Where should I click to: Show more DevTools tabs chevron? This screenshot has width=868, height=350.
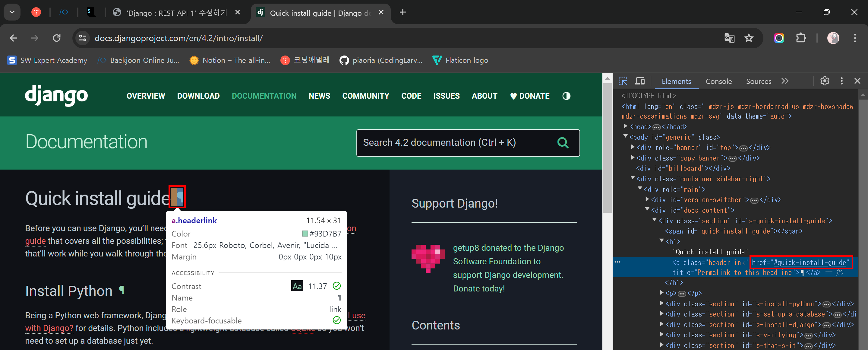785,81
